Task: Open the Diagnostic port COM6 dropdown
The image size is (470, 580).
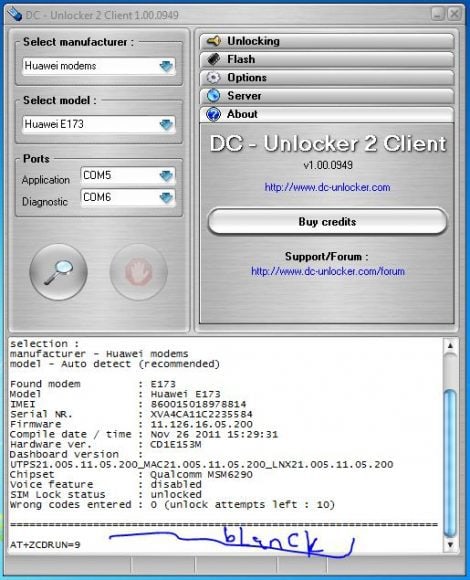Action: (x=166, y=198)
